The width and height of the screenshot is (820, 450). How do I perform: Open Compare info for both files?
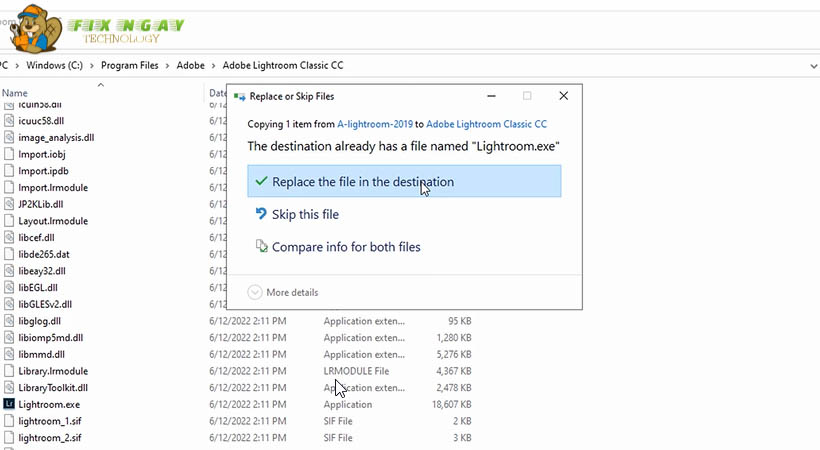click(346, 246)
